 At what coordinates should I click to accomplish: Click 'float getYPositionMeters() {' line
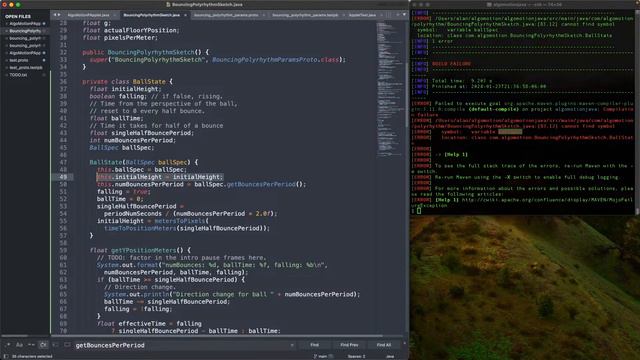[x=140, y=250]
